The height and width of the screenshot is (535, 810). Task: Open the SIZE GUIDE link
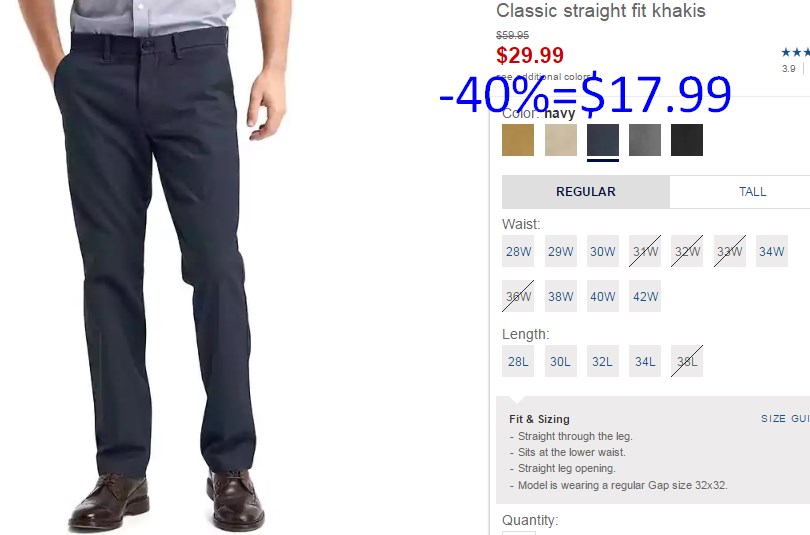point(785,419)
